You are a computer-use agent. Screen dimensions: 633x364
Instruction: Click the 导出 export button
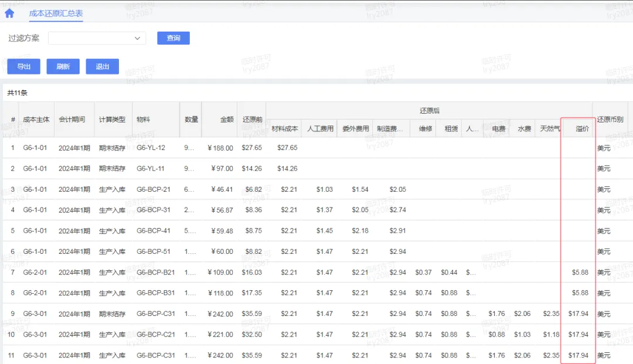click(x=24, y=67)
